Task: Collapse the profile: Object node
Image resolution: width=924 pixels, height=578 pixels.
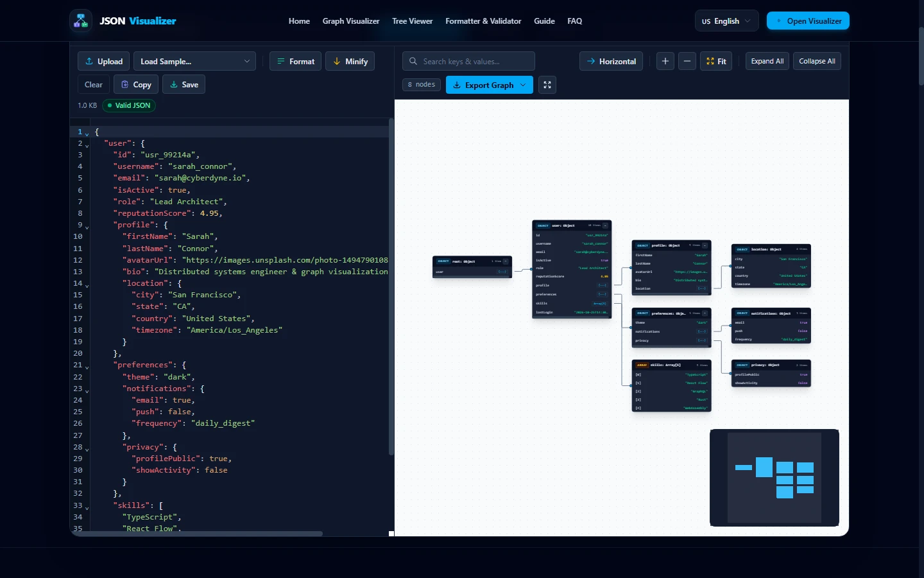Action: (x=705, y=245)
